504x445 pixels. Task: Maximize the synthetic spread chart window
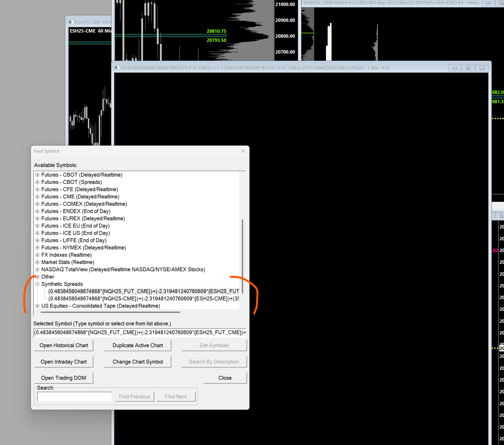pos(468,68)
